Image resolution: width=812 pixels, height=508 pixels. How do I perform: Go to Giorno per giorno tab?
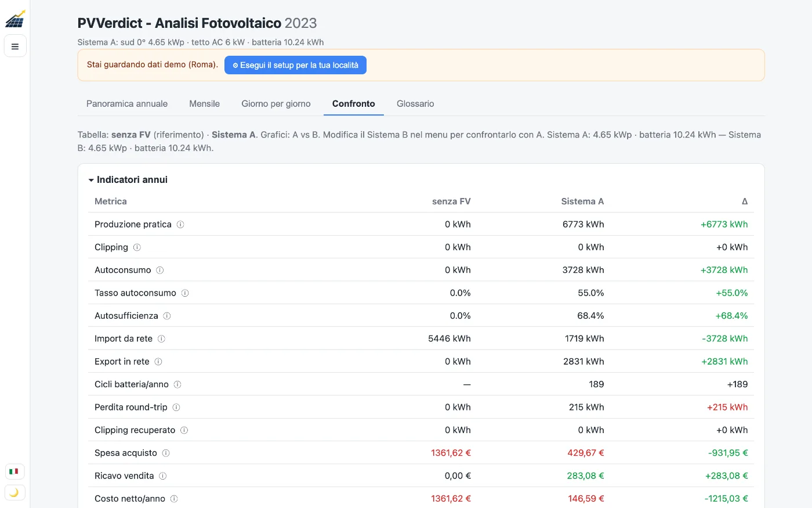[x=276, y=104]
